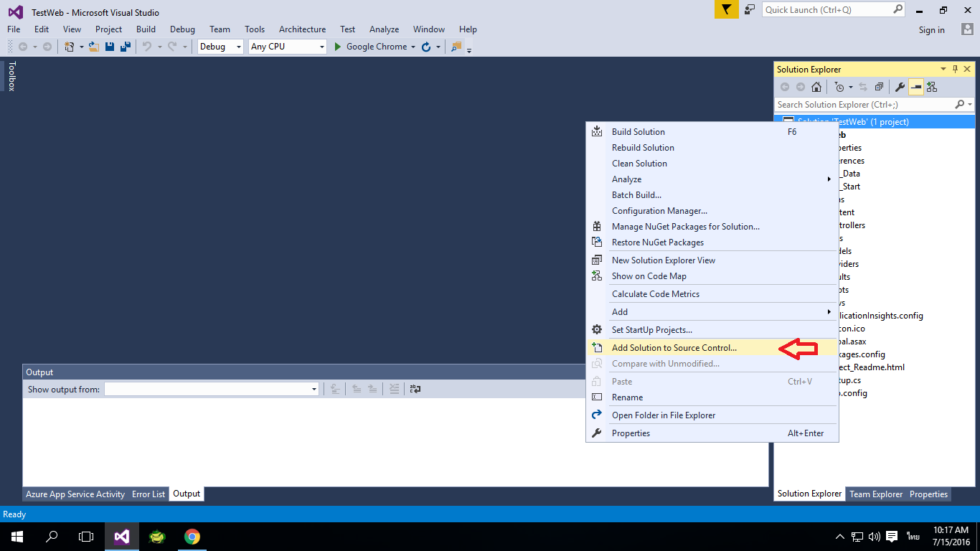980x551 pixels.
Task: Click the Task View taskbar icon
Action: [x=86, y=536]
